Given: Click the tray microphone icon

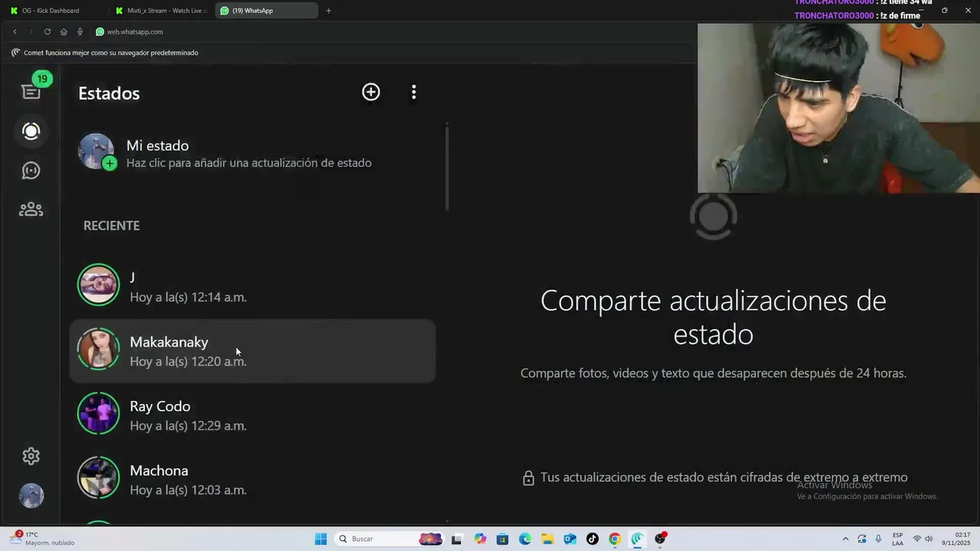Looking at the screenshot, I should [x=878, y=539].
